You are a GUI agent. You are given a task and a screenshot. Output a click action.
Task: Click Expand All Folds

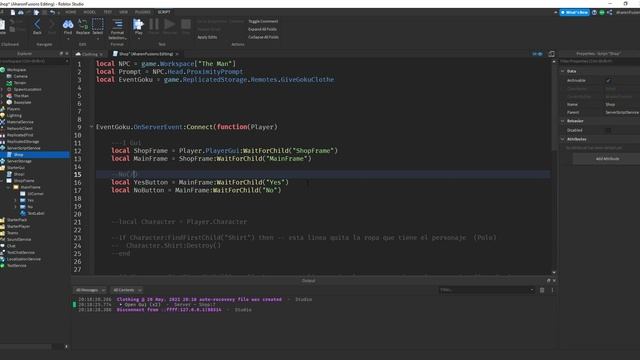pos(262,29)
